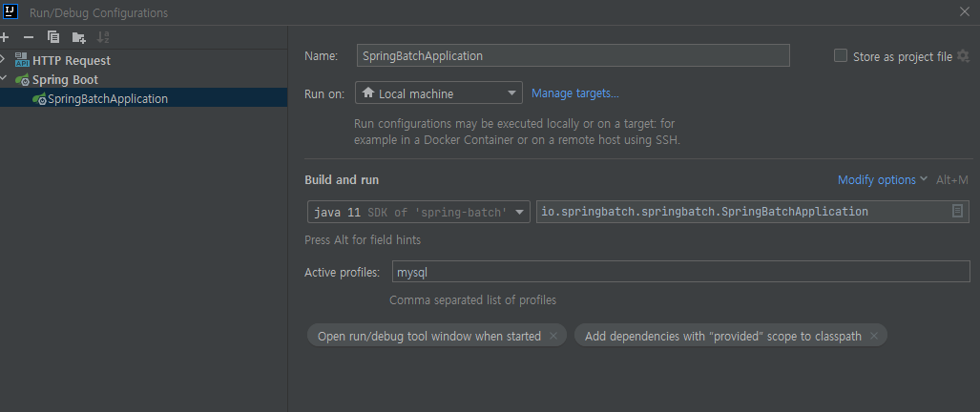Click the 'Run on:' label

pyautogui.click(x=323, y=93)
